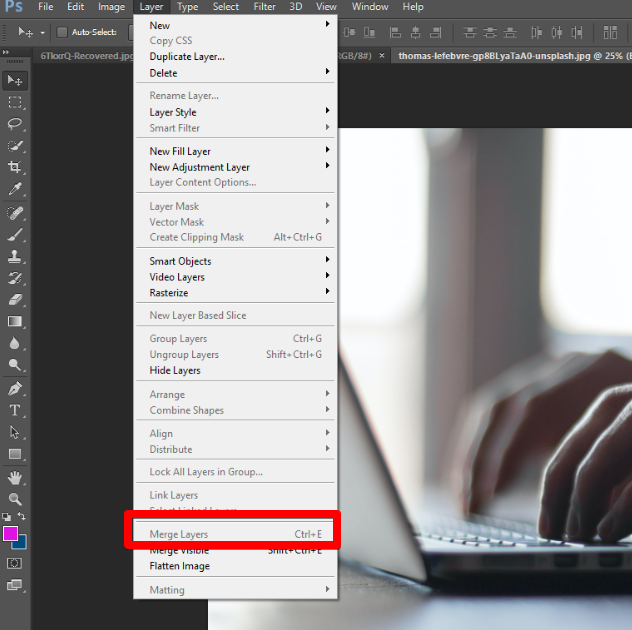Click the magenta foreground color swatch

11,534
